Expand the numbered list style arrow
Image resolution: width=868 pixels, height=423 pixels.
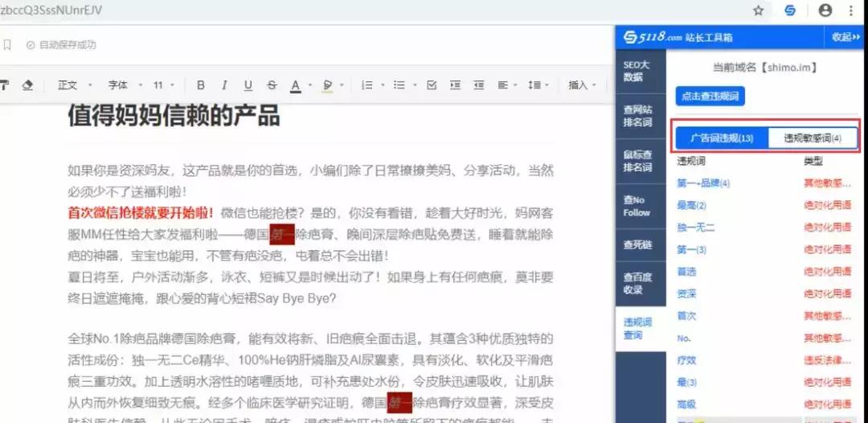(383, 85)
